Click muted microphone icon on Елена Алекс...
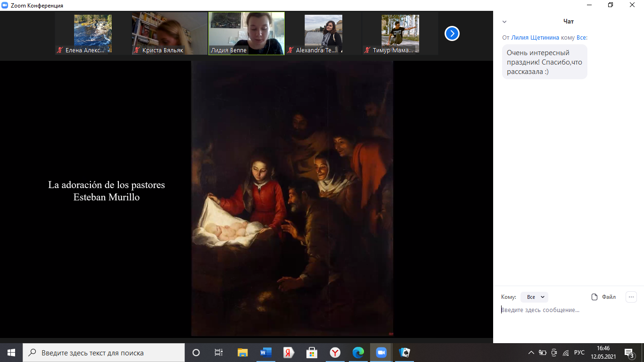This screenshot has height=362, width=644. [x=60, y=50]
